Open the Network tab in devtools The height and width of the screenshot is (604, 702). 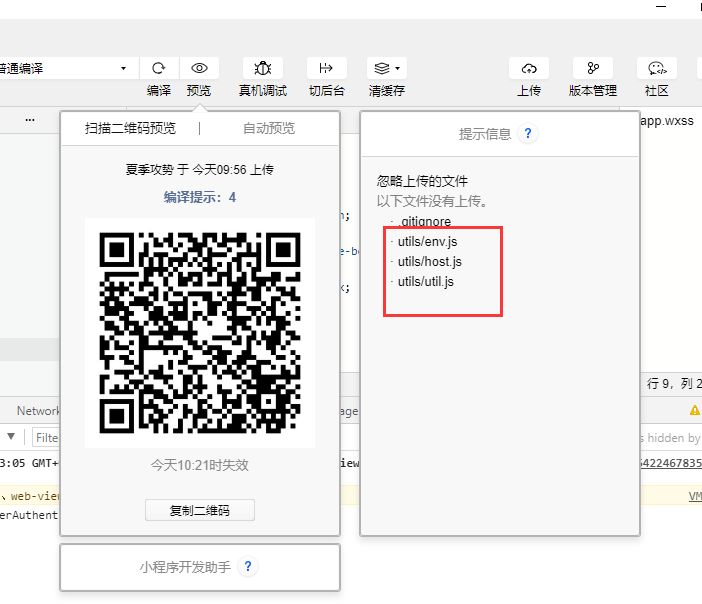pyautogui.click(x=38, y=411)
